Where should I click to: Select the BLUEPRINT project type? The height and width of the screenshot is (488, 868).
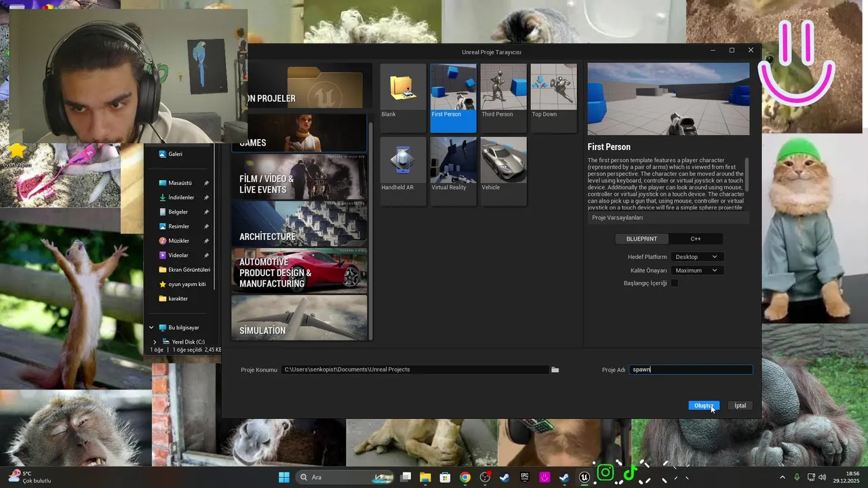click(642, 239)
